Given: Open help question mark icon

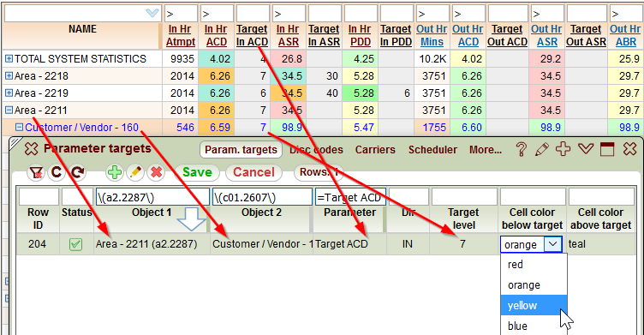Looking at the screenshot, I should point(522,149).
